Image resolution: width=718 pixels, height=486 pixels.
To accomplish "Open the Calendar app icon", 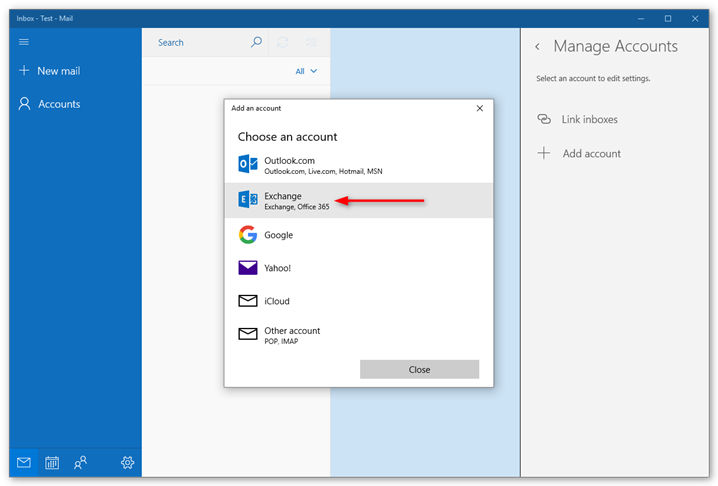I will [x=52, y=462].
